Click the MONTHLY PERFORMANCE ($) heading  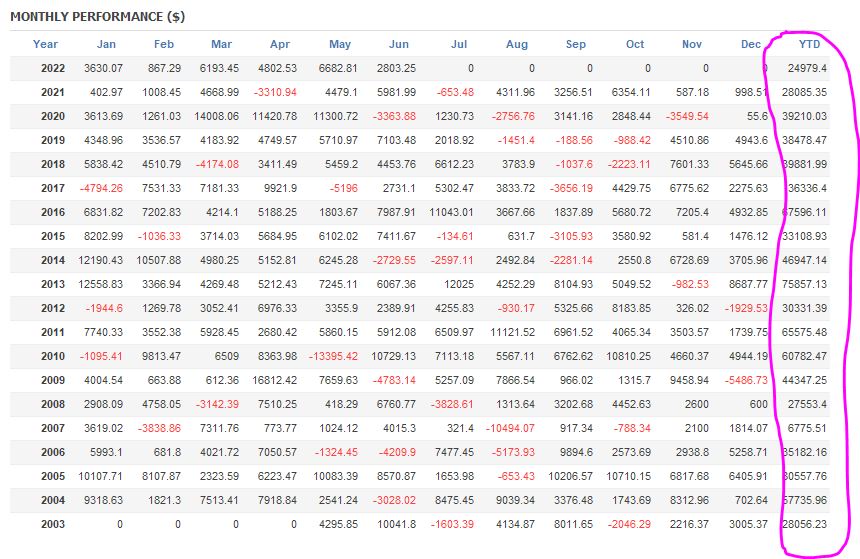pyautogui.click(x=97, y=17)
